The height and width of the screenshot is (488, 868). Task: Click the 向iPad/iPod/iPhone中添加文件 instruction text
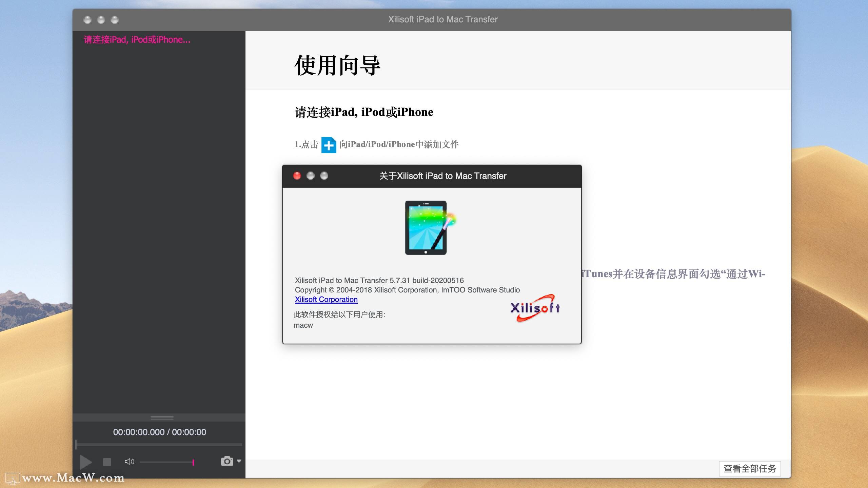pos(399,145)
